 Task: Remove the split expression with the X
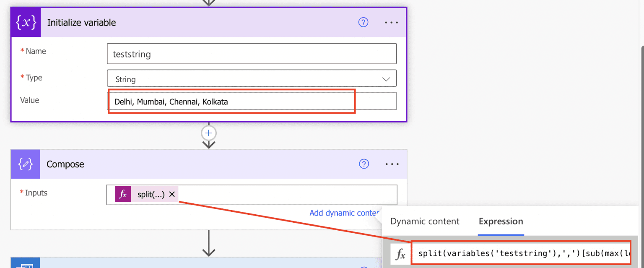pyautogui.click(x=172, y=194)
